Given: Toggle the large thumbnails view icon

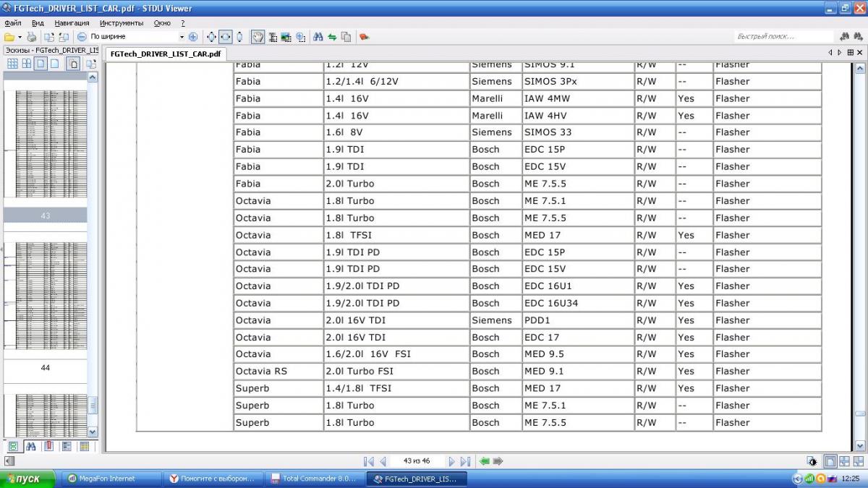Looking at the screenshot, I should [41, 64].
